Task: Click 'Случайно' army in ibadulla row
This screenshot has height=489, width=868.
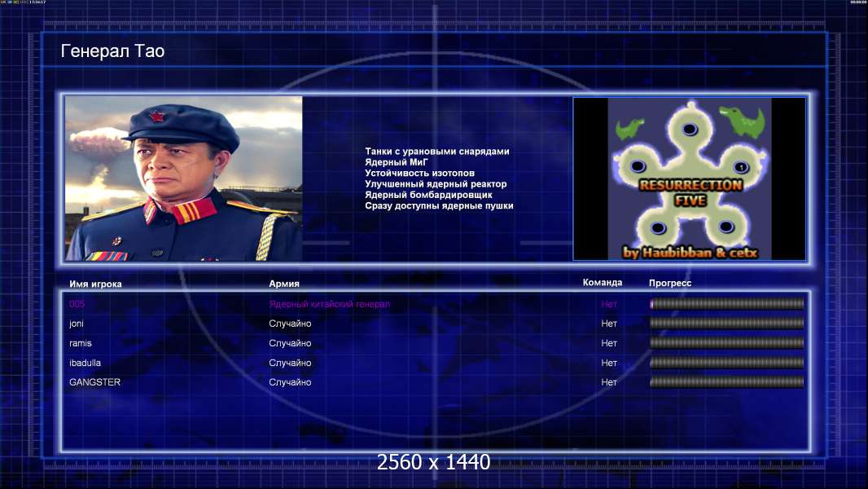Action: (x=290, y=363)
